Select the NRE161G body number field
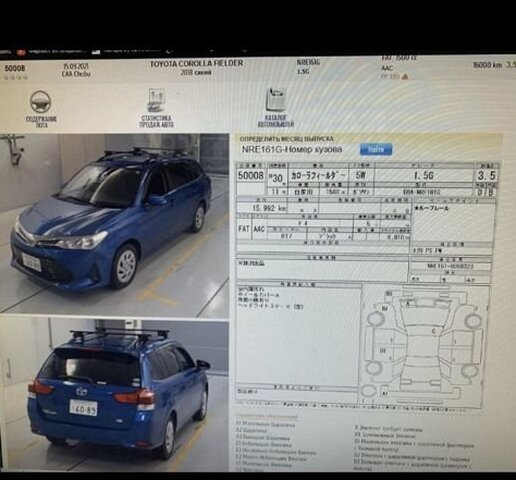The image size is (516, 480). (292, 149)
